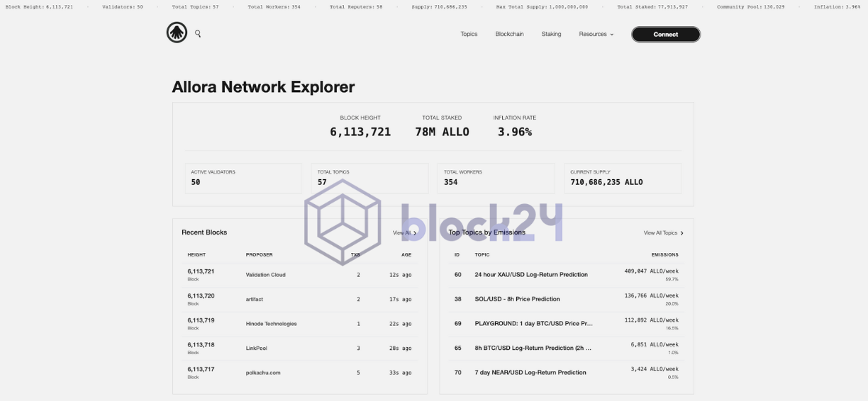Click the Allora Network Explorer heading
This screenshot has width=868, height=401.
click(x=263, y=87)
